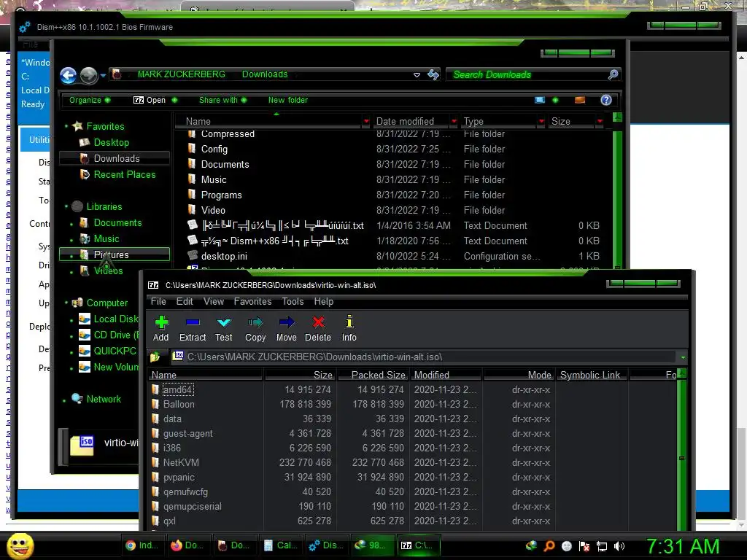The height and width of the screenshot is (560, 747).
Task: Select the Balloon folder in 7-Zip
Action: coord(179,404)
